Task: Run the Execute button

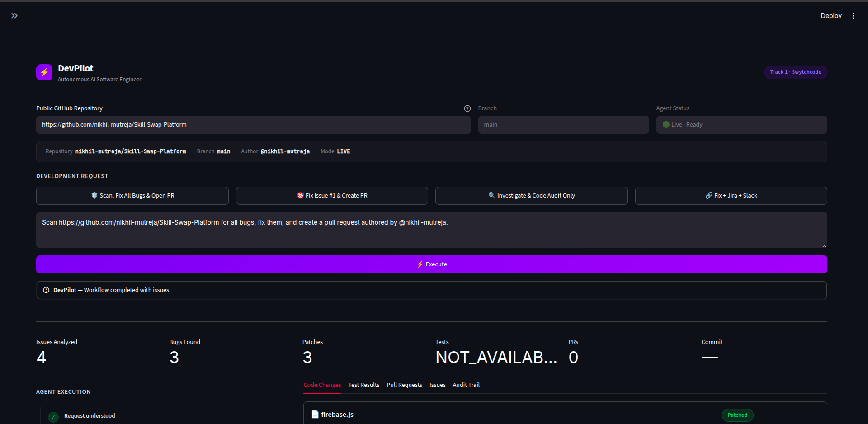Action: pos(432,264)
